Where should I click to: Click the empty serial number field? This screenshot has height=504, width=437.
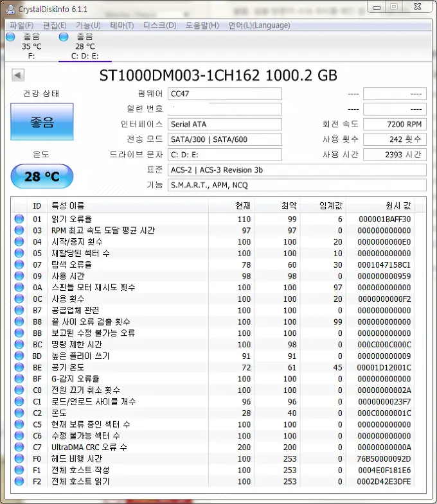click(225, 109)
